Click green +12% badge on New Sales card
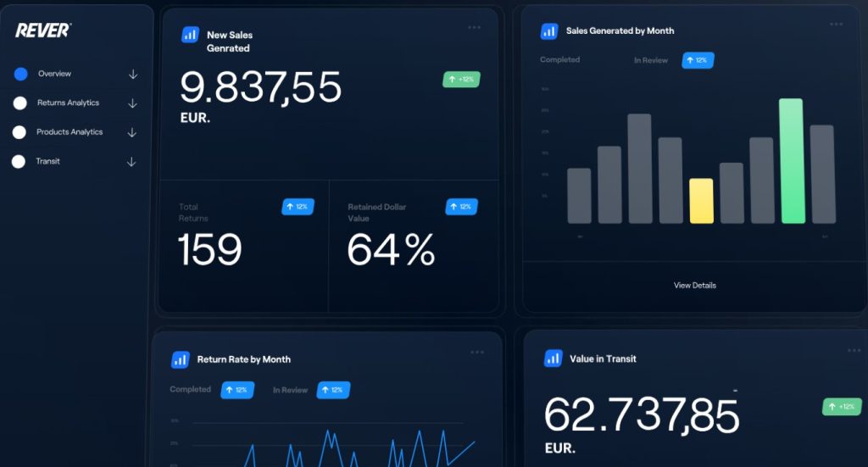This screenshot has height=467, width=868. (x=461, y=80)
